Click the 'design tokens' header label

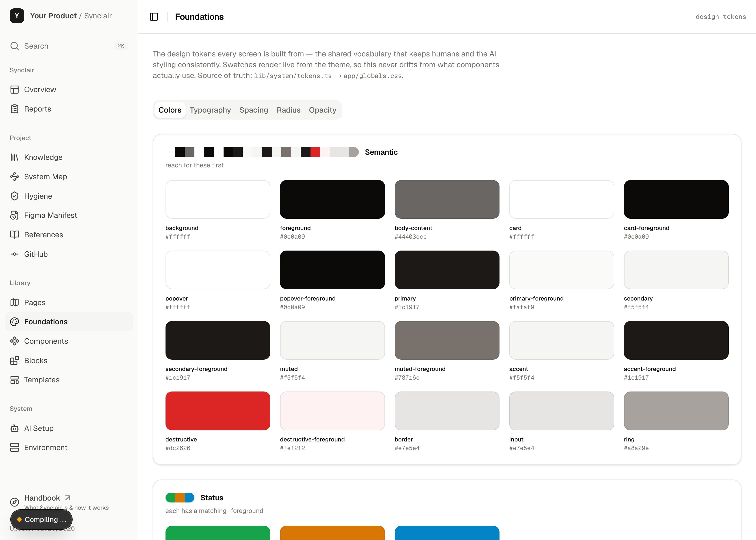720,17
